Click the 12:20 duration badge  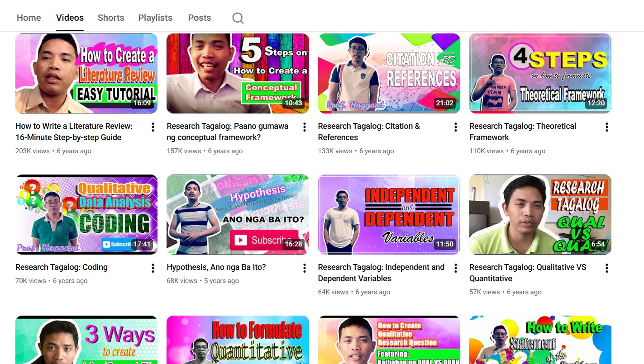pyautogui.click(x=596, y=103)
